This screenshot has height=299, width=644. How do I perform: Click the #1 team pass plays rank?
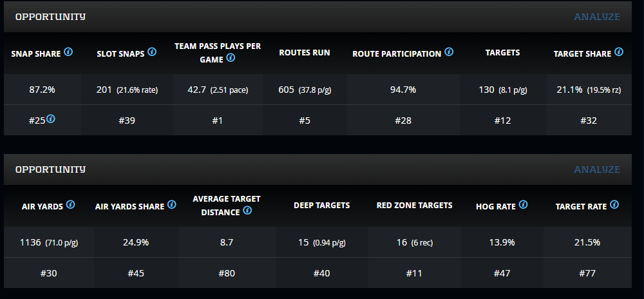[218, 120]
